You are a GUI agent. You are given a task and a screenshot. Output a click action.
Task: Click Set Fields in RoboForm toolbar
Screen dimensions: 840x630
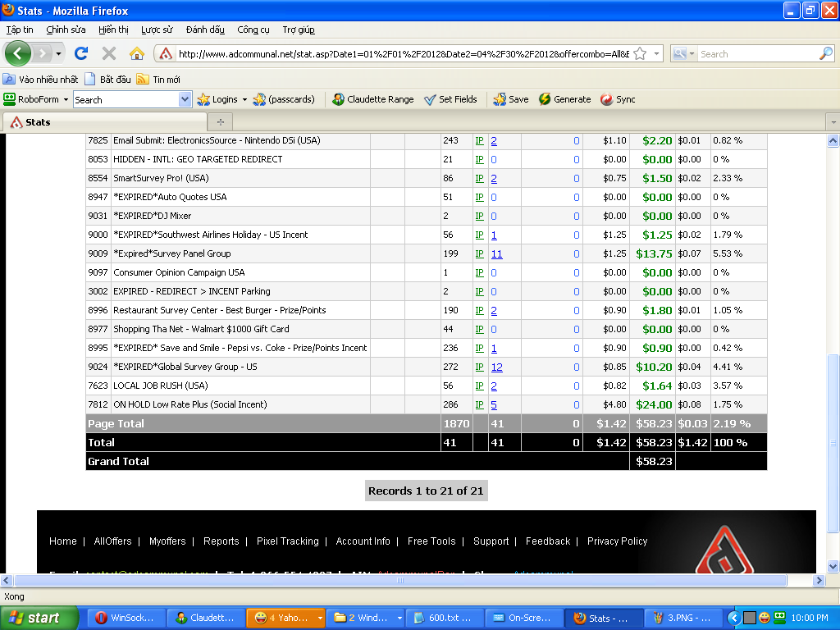(x=450, y=99)
